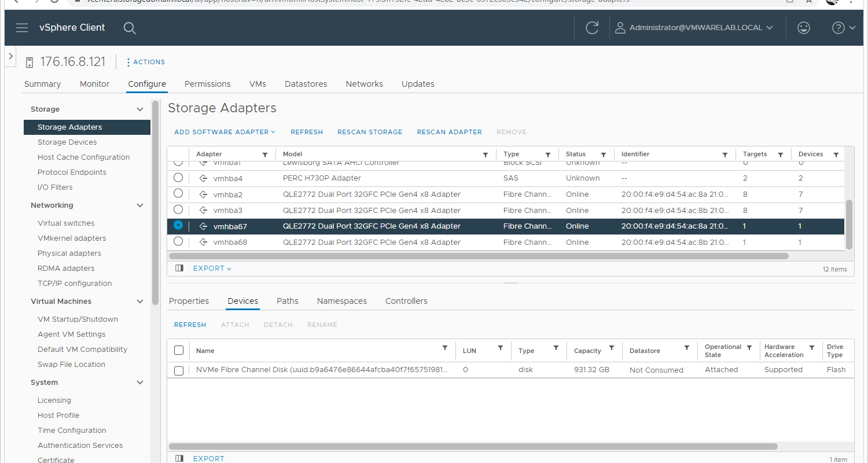Open the help question mark menu
Image resolution: width=868 pixels, height=463 pixels.
coord(844,28)
